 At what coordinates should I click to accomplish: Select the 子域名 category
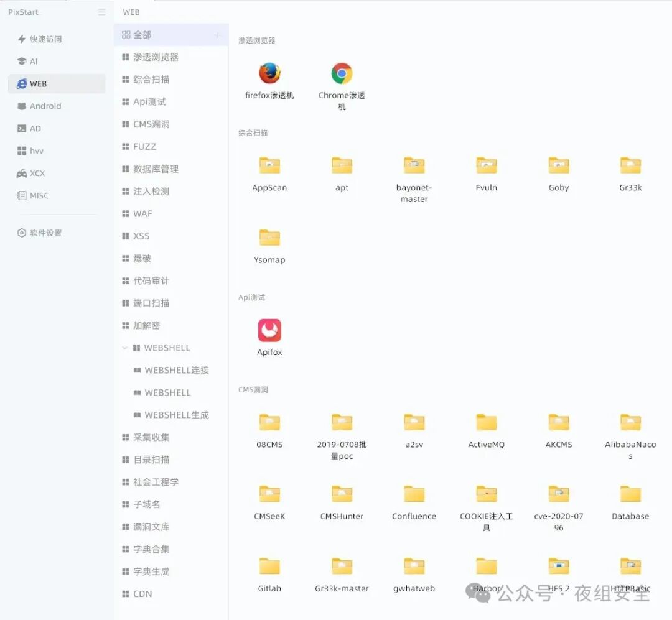(x=172, y=504)
